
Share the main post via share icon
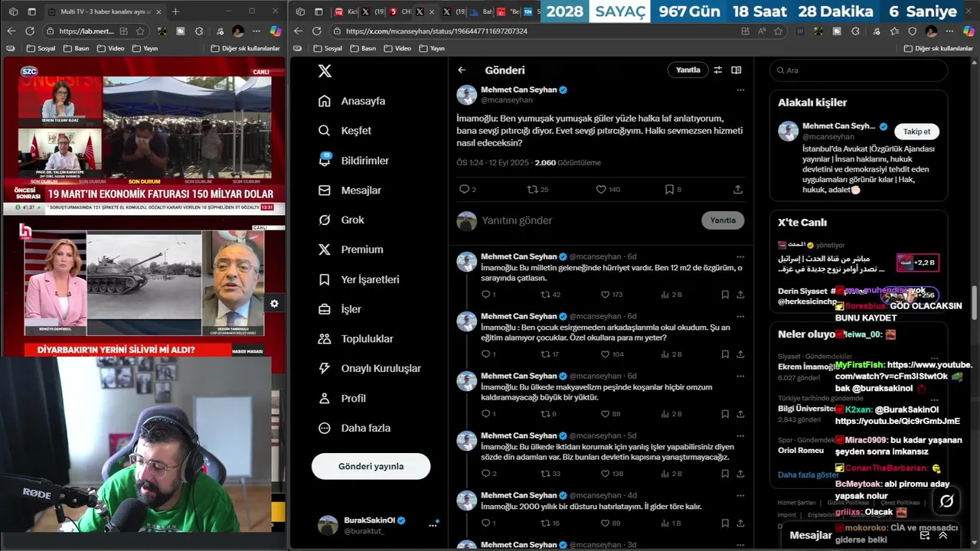pos(738,189)
